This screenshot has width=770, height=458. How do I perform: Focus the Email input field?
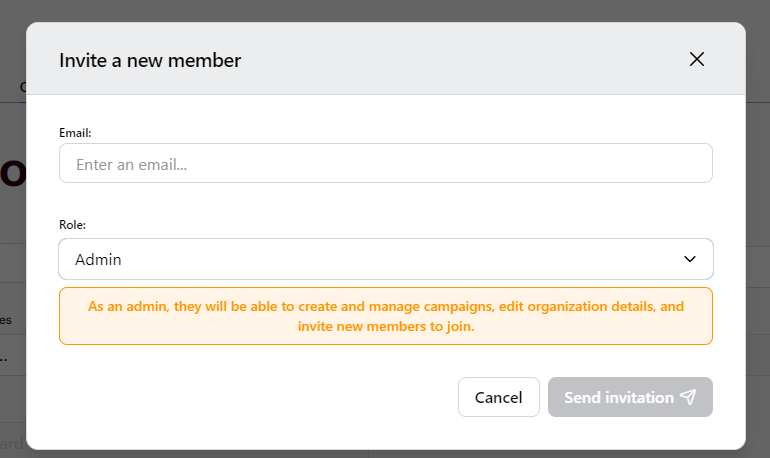[x=385, y=163]
